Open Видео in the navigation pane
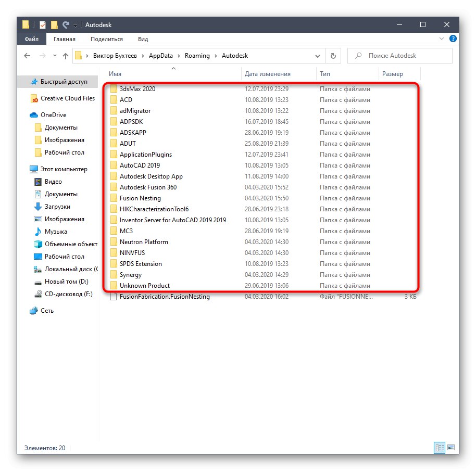Image resolution: width=476 pixels, height=471 pixels. pos(48,182)
